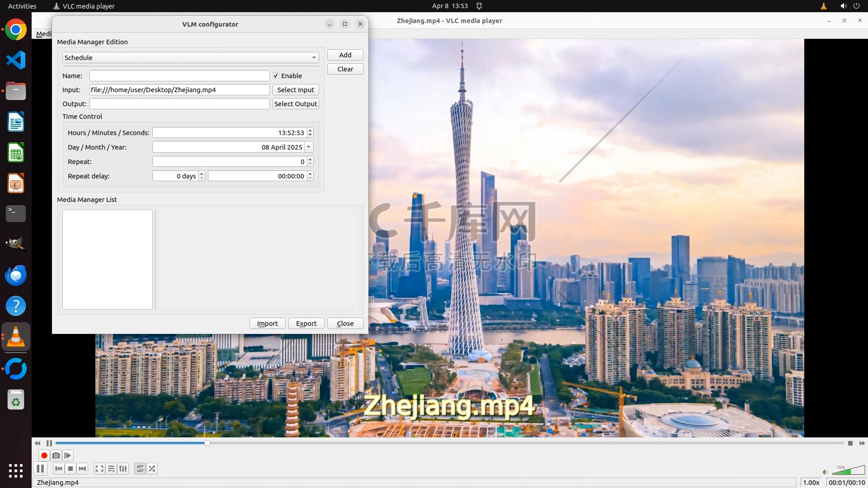868x488 pixels.
Task: Open extended settings equalizer icon
Action: (123, 469)
